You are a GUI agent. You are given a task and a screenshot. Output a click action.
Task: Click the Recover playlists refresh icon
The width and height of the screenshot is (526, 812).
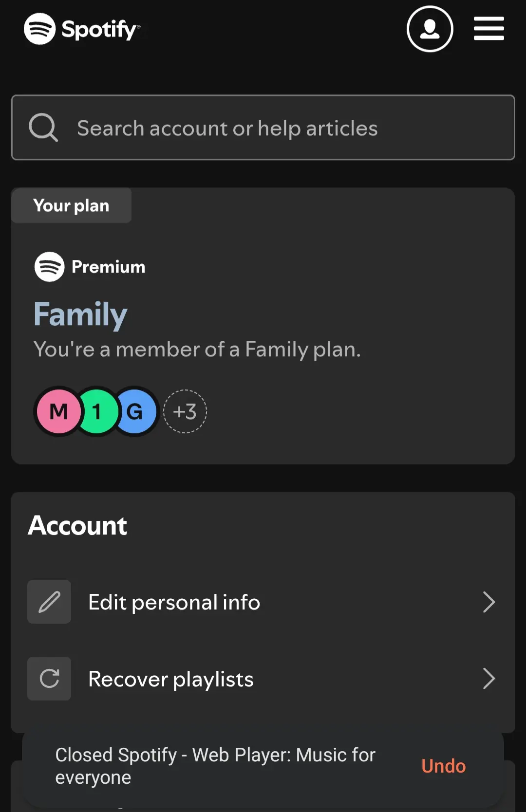49,679
